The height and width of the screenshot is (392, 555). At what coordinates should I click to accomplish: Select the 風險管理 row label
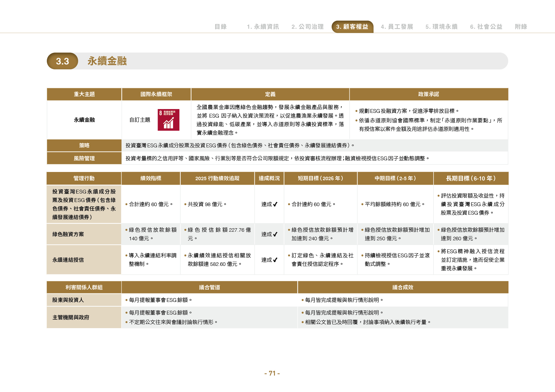click(84, 158)
